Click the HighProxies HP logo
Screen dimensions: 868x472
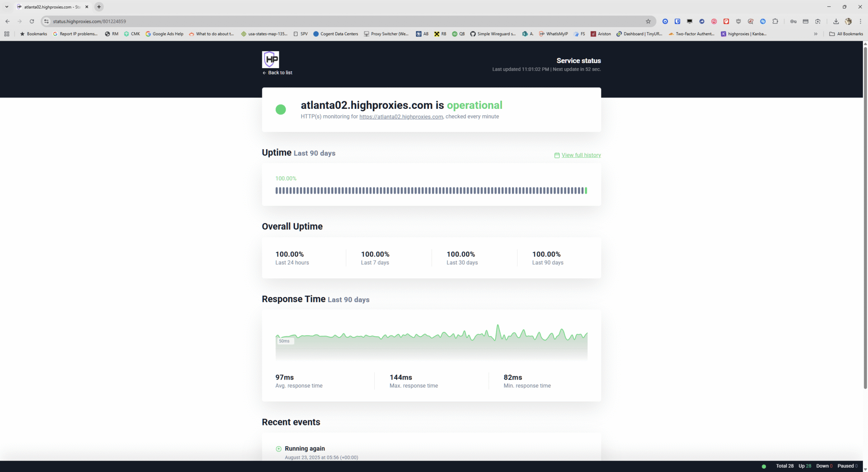(270, 59)
